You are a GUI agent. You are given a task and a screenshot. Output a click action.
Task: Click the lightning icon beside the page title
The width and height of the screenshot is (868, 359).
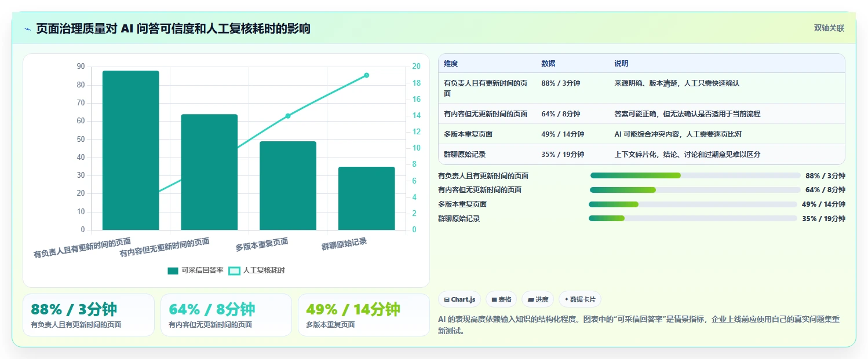pyautogui.click(x=27, y=29)
